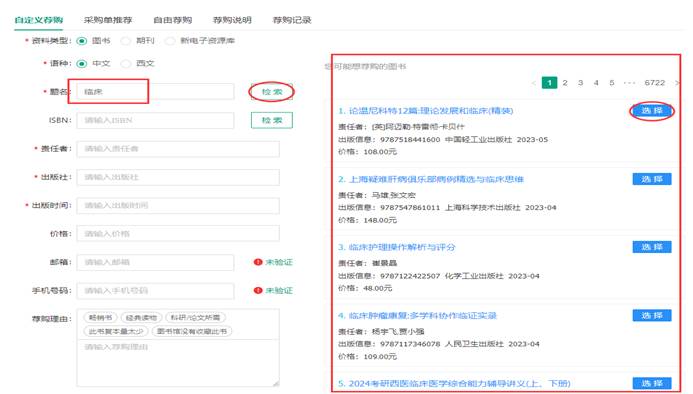Switch to the 自定义荐购 tab
This screenshot has height=394, width=693.
[39, 20]
